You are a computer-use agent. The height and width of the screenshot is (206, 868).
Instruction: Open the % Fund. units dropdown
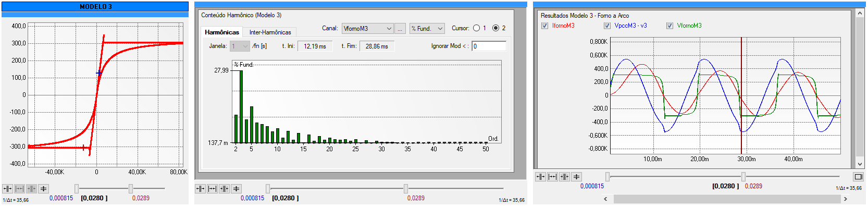pyautogui.click(x=427, y=29)
